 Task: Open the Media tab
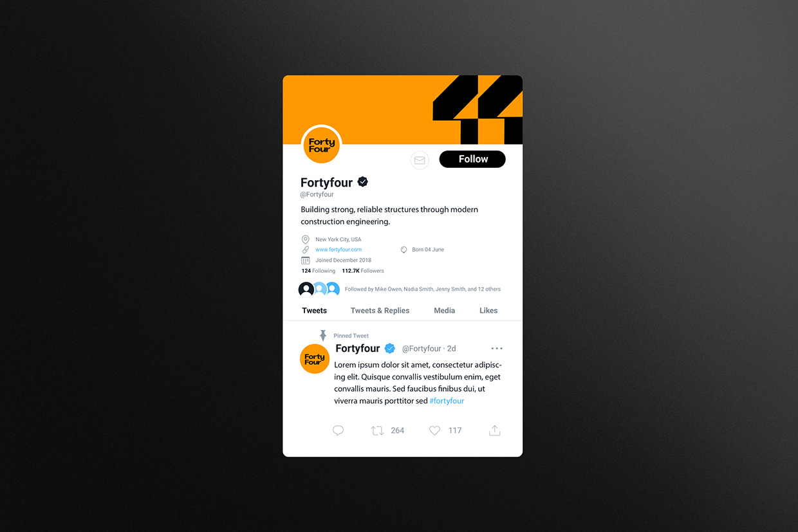(x=444, y=310)
